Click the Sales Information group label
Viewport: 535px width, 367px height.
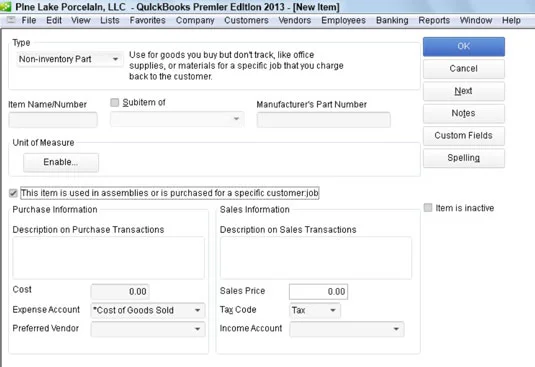(255, 209)
